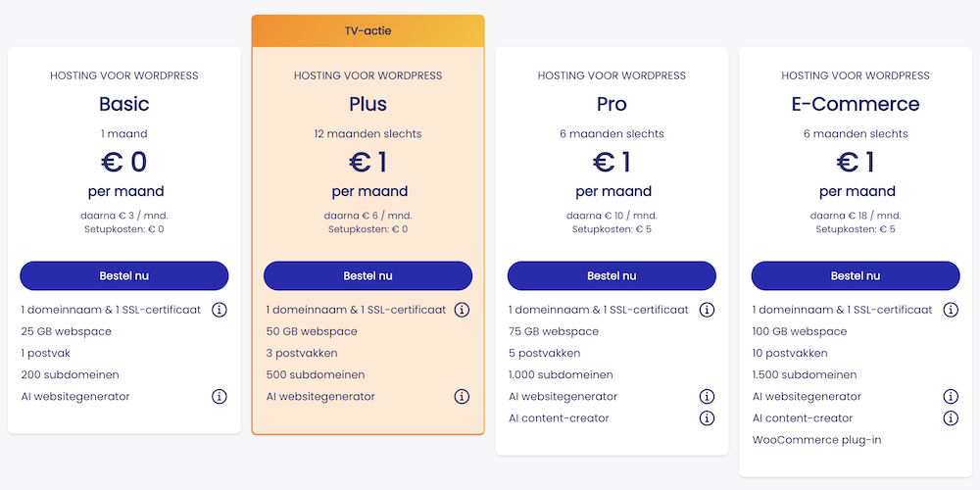
Task: Click the Plus plan heading
Action: click(367, 104)
